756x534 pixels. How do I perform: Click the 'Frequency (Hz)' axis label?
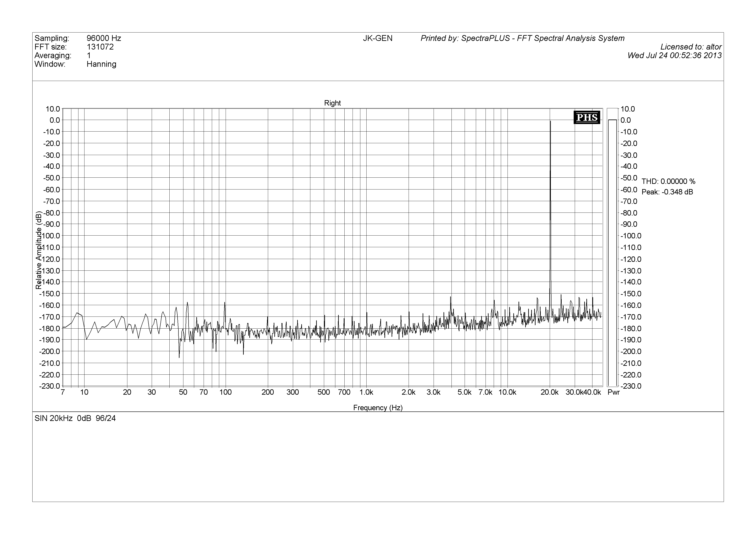tap(378, 408)
